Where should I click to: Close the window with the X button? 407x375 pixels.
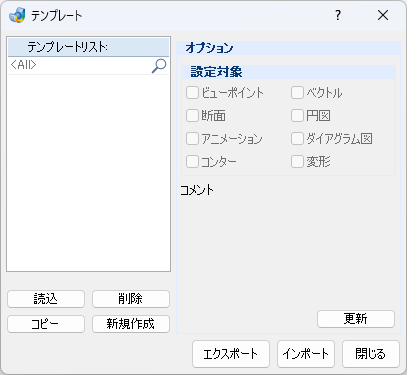(383, 15)
